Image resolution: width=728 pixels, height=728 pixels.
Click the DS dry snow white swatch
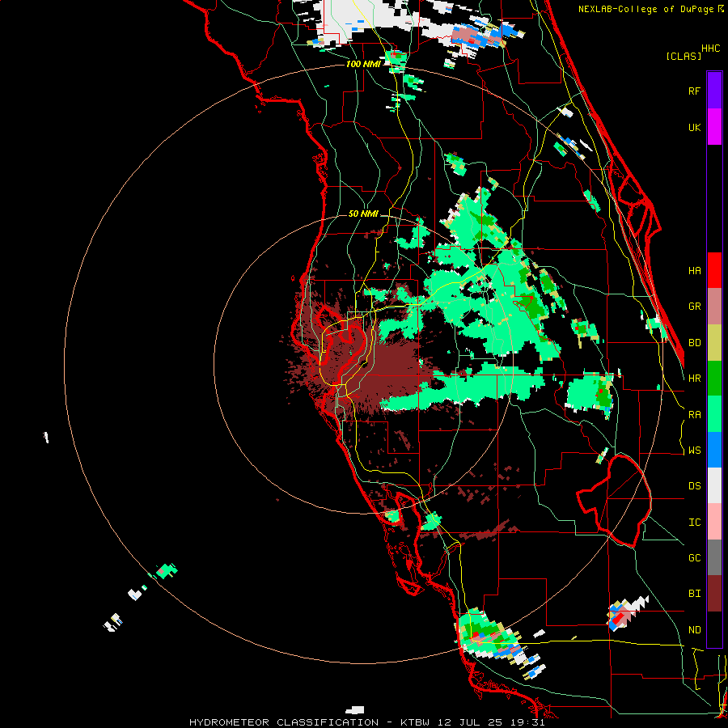[714, 485]
